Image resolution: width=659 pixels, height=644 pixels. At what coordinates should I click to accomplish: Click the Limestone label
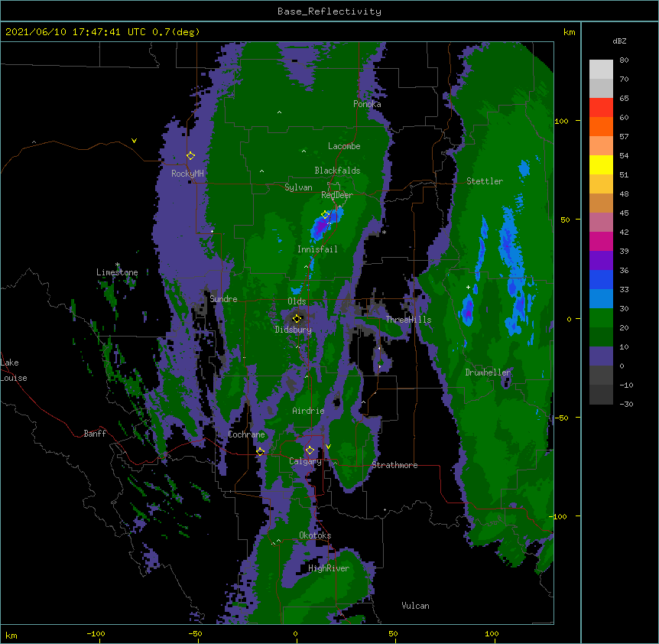117,272
